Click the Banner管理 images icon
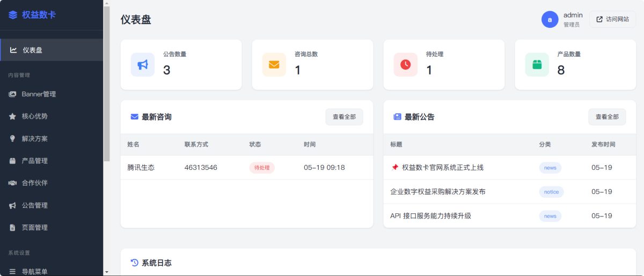Viewport: 644px width, 276px height. point(12,94)
